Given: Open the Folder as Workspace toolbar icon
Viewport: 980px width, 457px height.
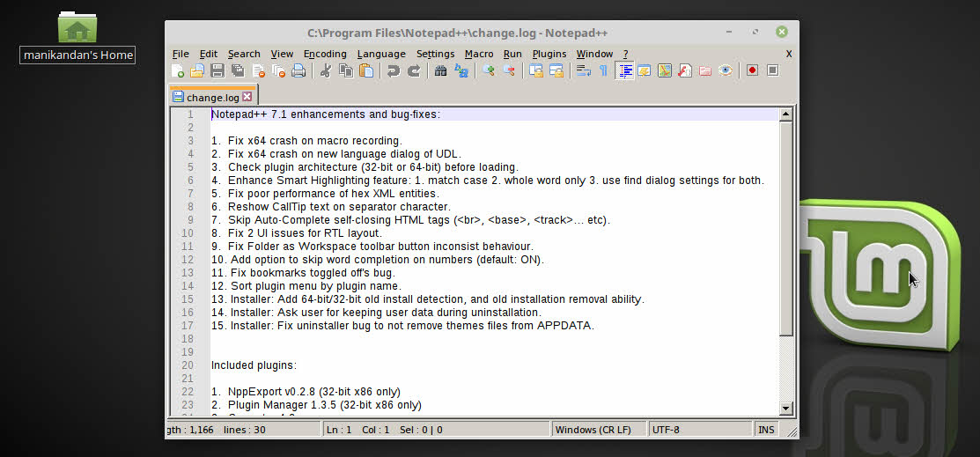Looking at the screenshot, I should [705, 70].
